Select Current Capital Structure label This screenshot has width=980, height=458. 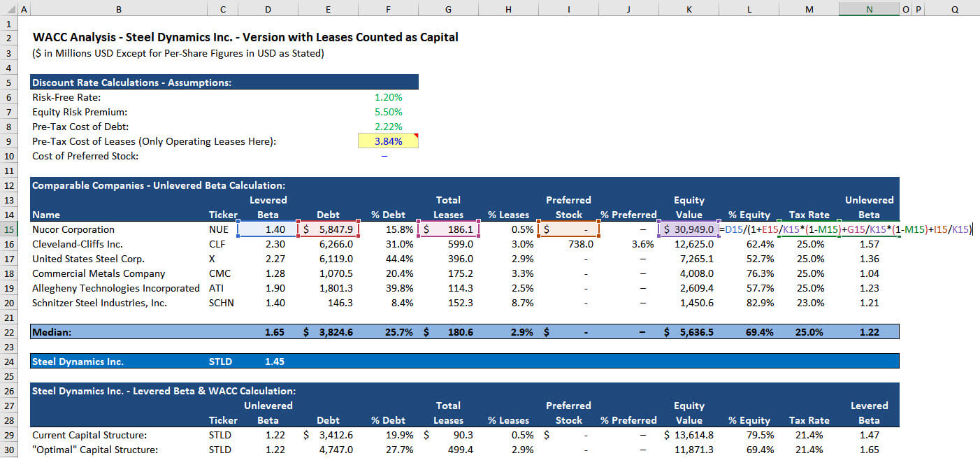coord(88,435)
